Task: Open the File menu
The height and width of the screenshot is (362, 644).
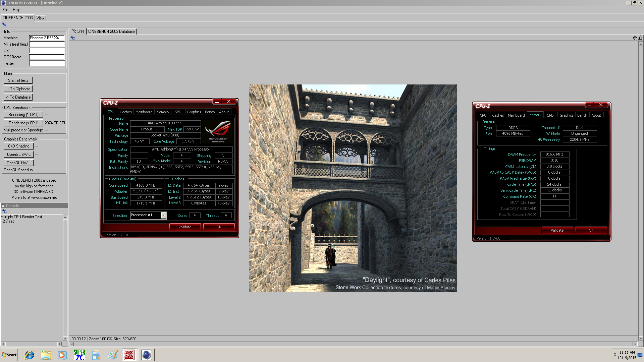Action: coord(5,10)
